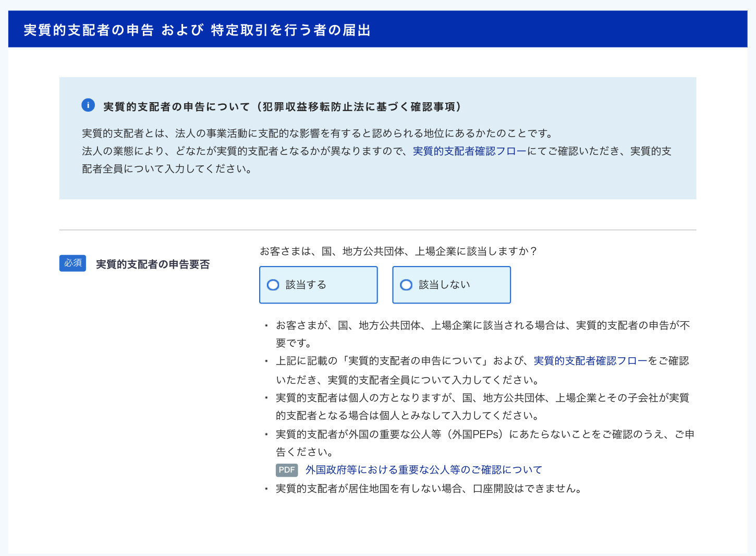Open 実質的支配者確認フロー link in the info box
The image size is (756, 556).
click(x=469, y=151)
